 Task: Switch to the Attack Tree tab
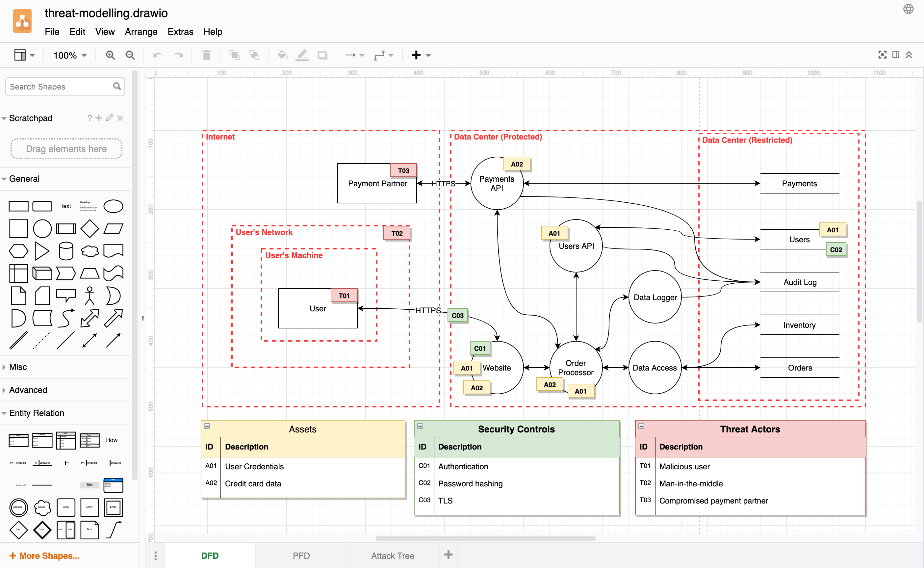point(393,555)
